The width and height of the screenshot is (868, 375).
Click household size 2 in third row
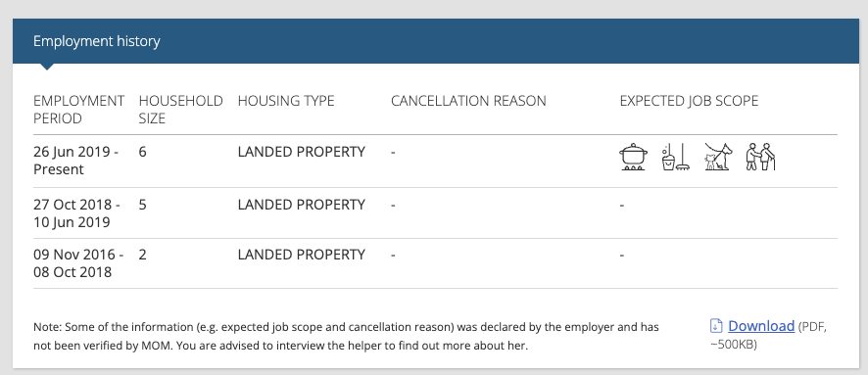(x=142, y=255)
